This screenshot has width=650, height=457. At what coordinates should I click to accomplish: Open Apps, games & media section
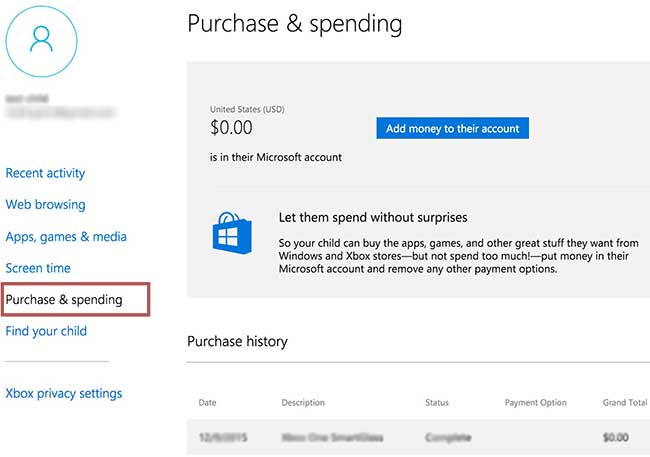click(66, 237)
